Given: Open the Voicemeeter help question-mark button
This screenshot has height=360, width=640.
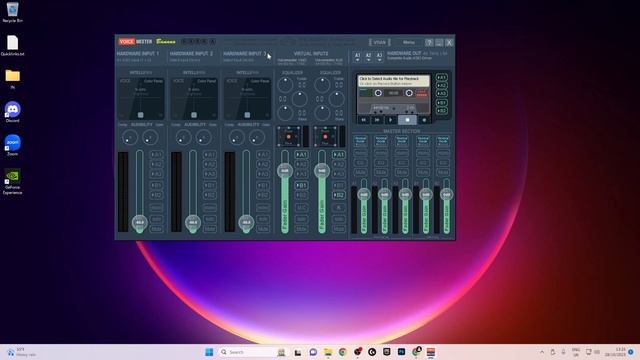Looking at the screenshot, I should pyautogui.click(x=429, y=42).
